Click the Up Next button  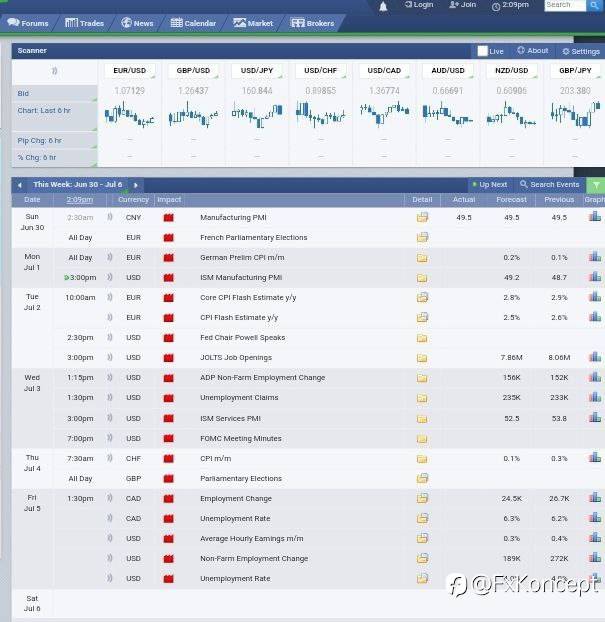[x=489, y=185]
